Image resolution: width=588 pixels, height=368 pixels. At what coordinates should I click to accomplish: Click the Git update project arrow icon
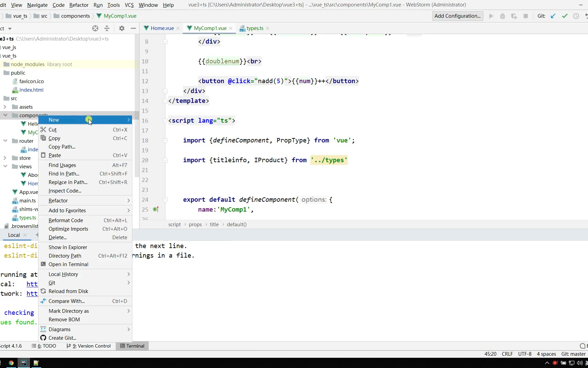point(553,16)
